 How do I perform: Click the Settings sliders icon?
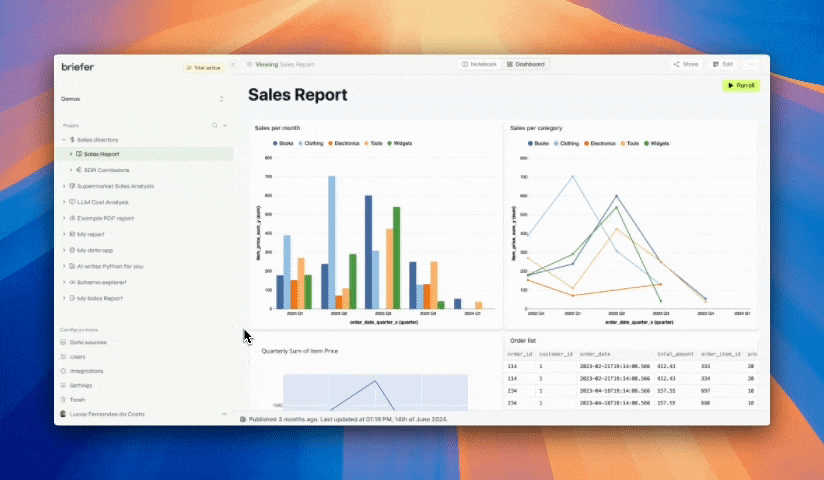63,385
